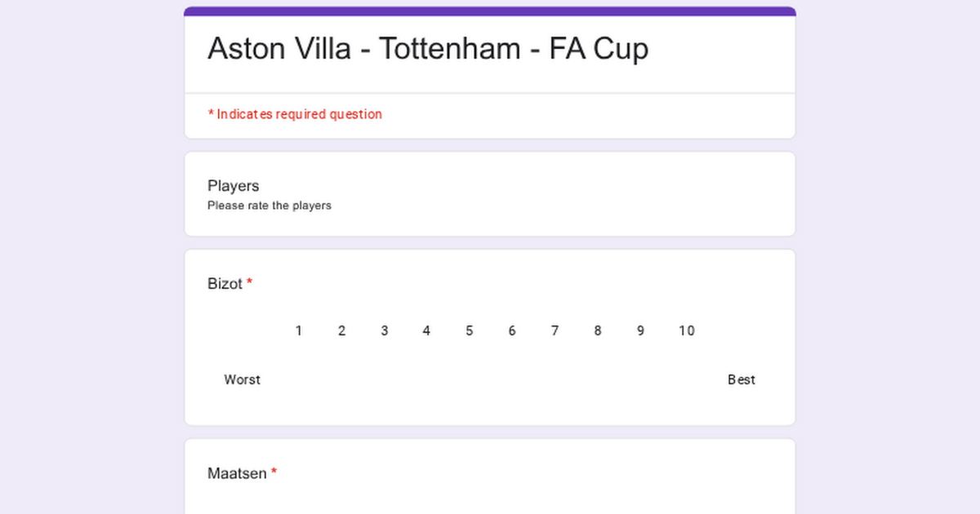This screenshot has height=514, width=980.
Task: Choose 3 on Bizot's rating scale
Action: click(x=384, y=330)
